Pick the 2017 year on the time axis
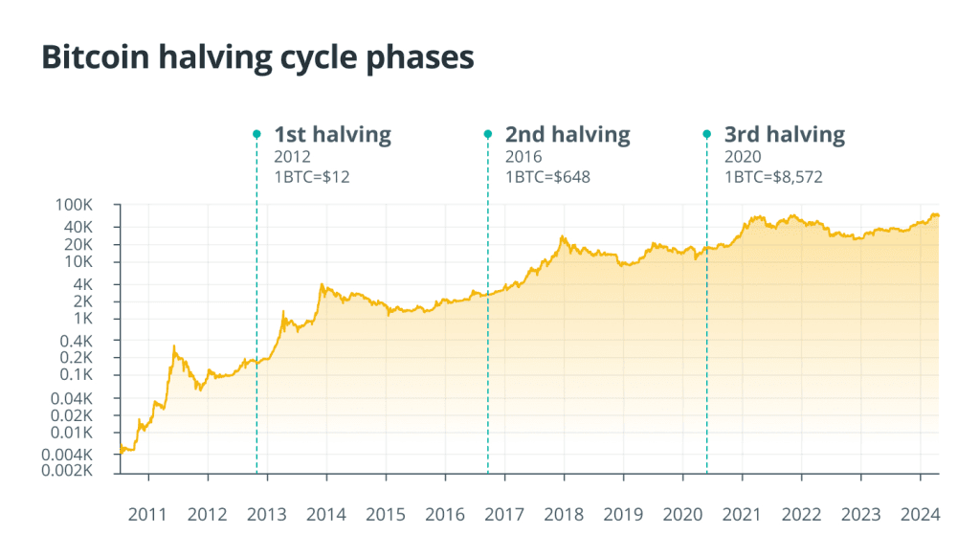980x557 pixels. (504, 515)
